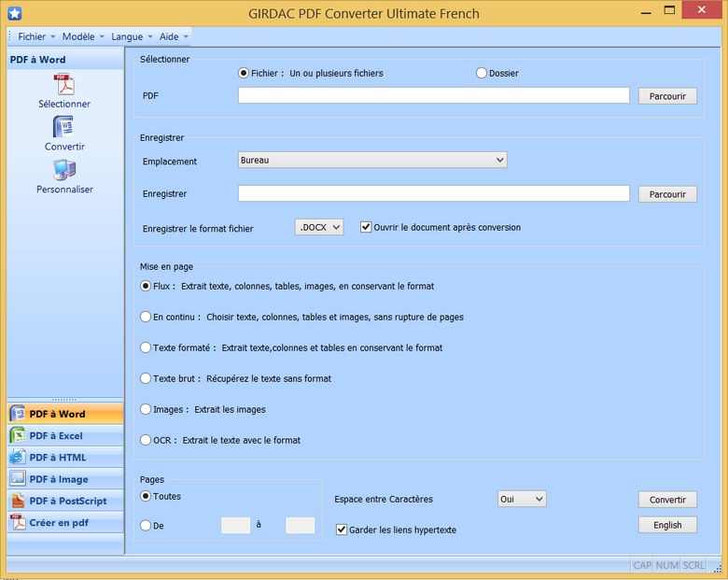Click the Convertir Word document icon
This screenshot has height=580, width=728.
64,127
